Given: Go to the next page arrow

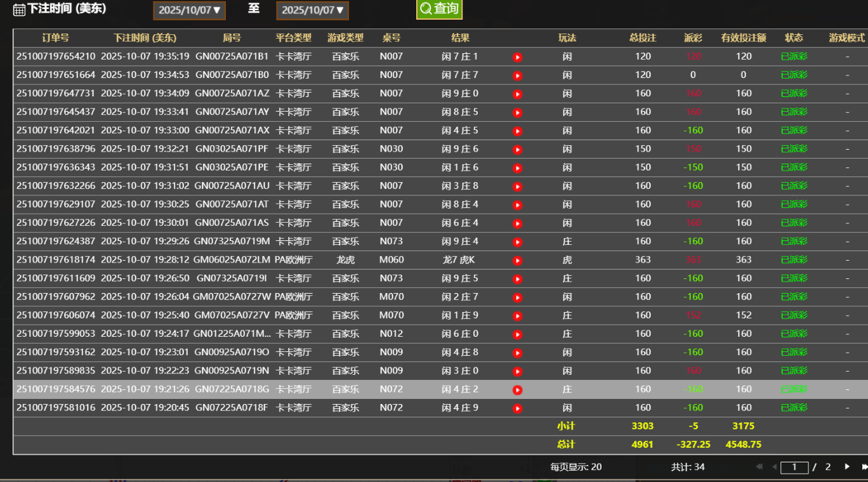Looking at the screenshot, I should 847,467.
